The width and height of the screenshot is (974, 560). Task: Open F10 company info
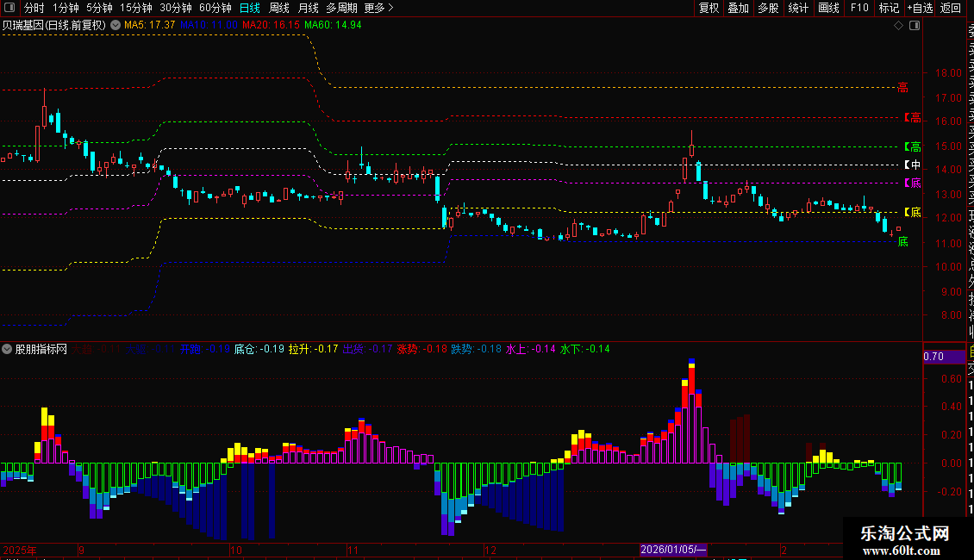coord(859,8)
